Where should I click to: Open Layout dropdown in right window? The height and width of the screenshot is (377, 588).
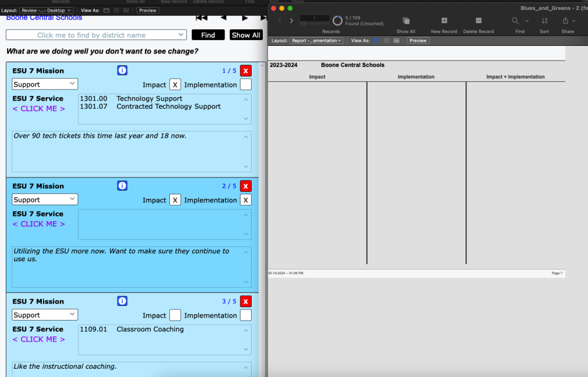(x=316, y=41)
